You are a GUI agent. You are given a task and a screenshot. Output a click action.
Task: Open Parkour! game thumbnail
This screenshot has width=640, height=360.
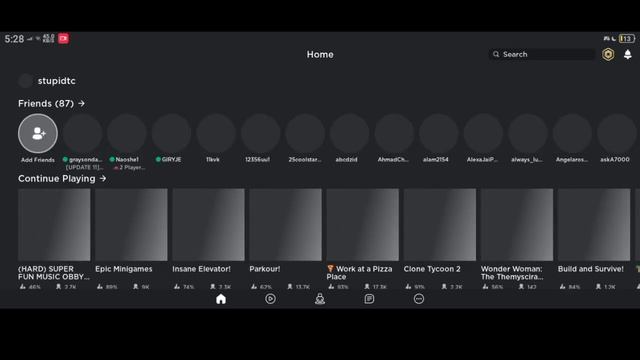286,224
